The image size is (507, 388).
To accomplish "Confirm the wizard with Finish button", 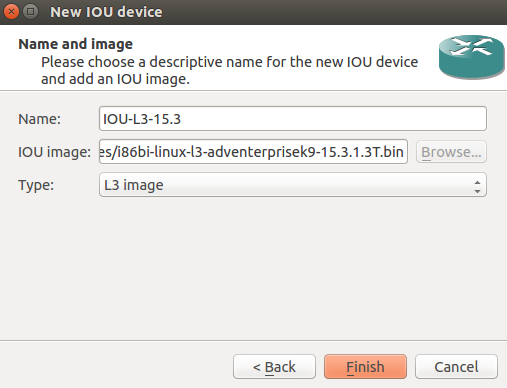I will click(365, 367).
